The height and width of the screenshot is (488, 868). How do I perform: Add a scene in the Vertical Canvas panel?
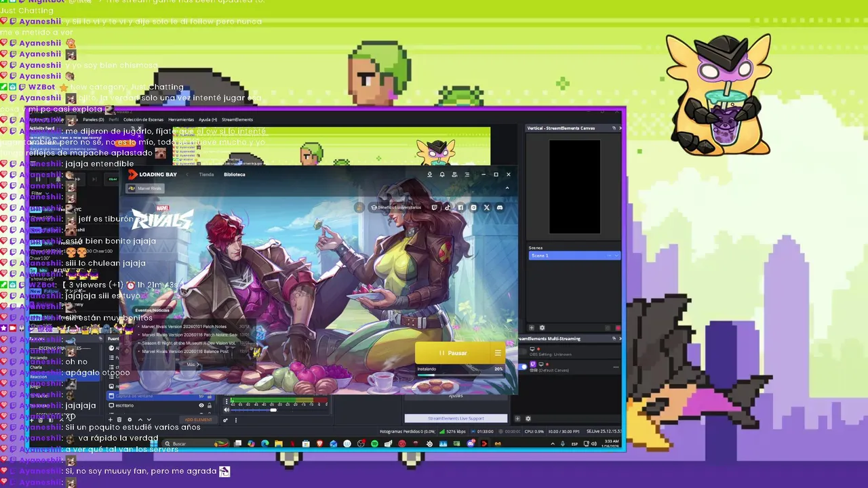(x=532, y=328)
